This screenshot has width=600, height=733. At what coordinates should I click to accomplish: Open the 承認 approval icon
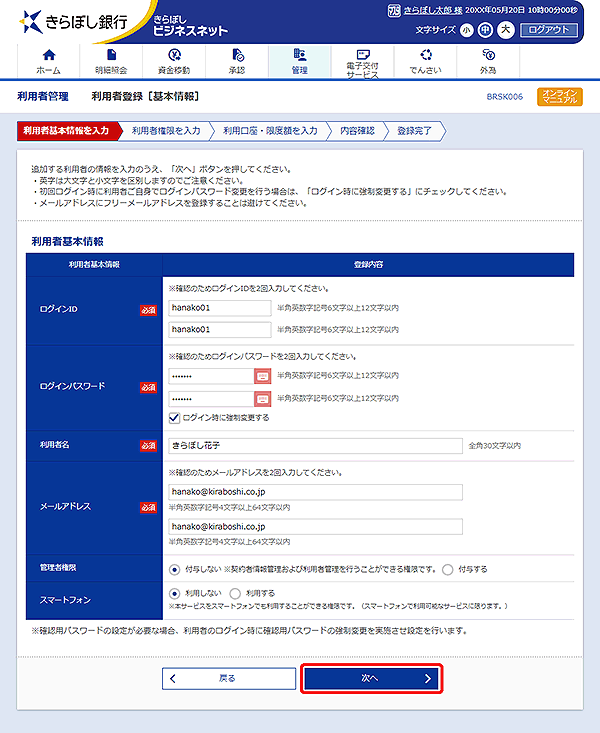(x=237, y=55)
